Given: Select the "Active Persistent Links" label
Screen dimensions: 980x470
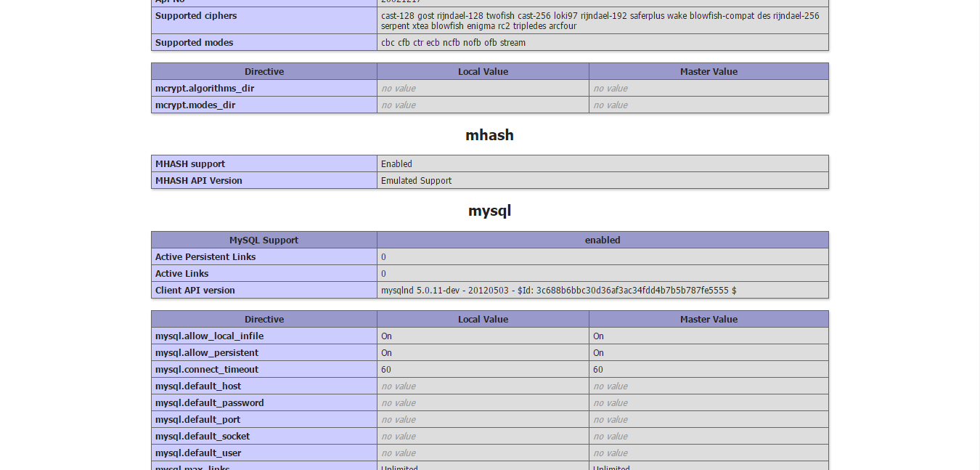Looking at the screenshot, I should click(205, 256).
